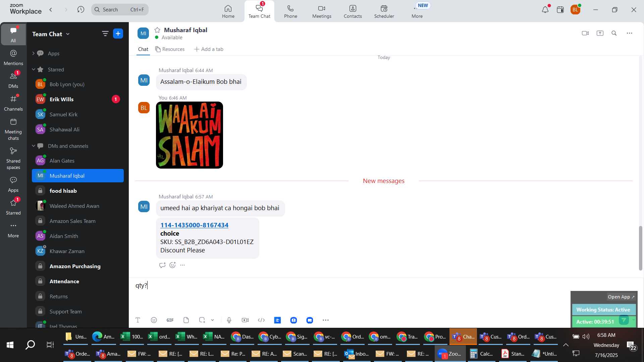Open the More menu in the top navigation
Screen dimensions: 644x362
pyautogui.click(x=417, y=11)
